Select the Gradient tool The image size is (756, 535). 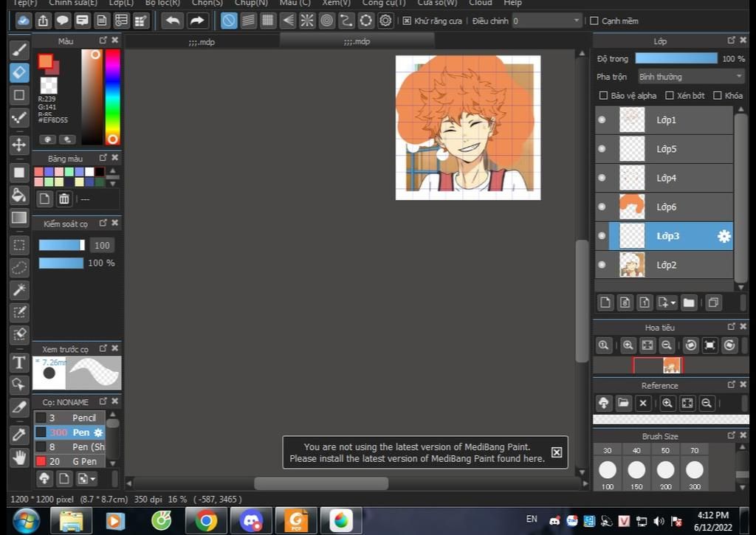pyautogui.click(x=19, y=218)
